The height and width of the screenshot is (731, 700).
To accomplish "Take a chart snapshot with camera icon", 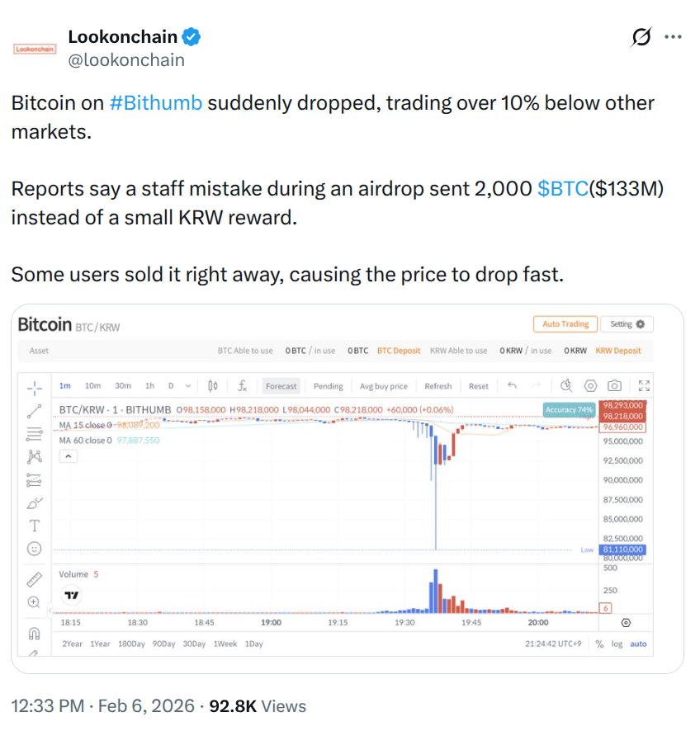I will click(614, 386).
